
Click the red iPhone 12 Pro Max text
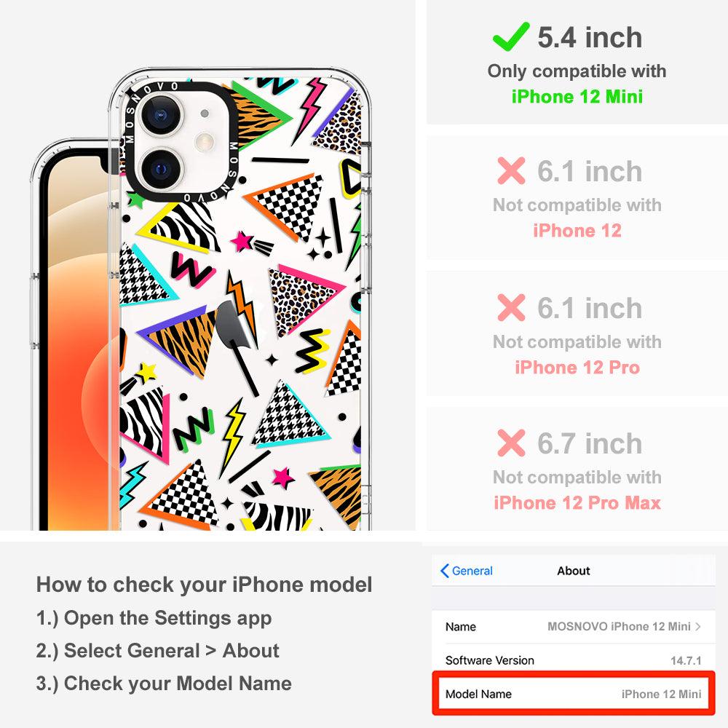(577, 503)
